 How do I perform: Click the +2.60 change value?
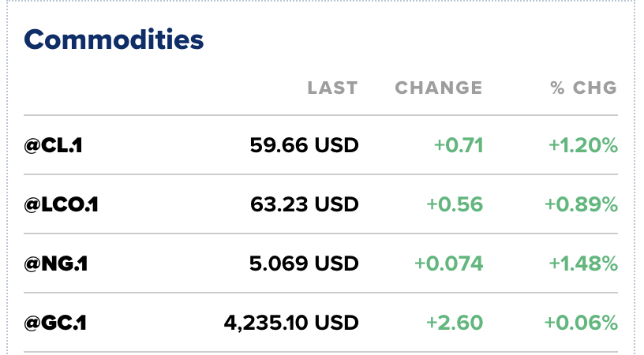[455, 323]
